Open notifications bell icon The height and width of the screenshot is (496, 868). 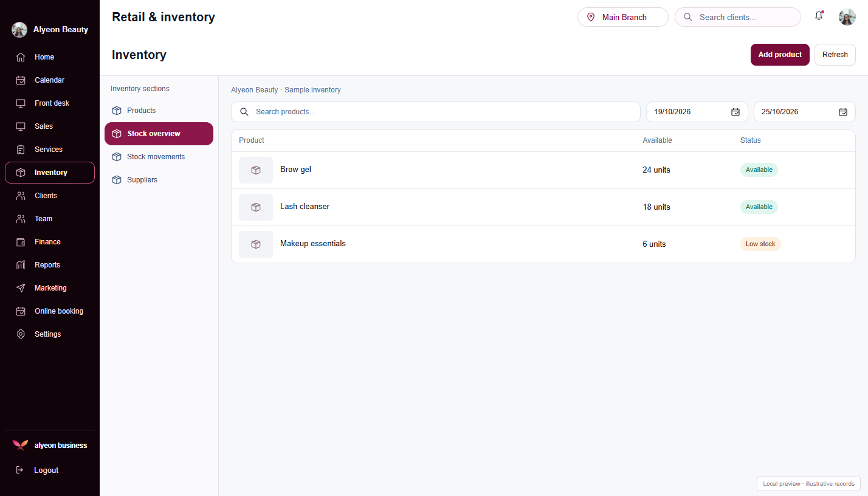(x=819, y=16)
